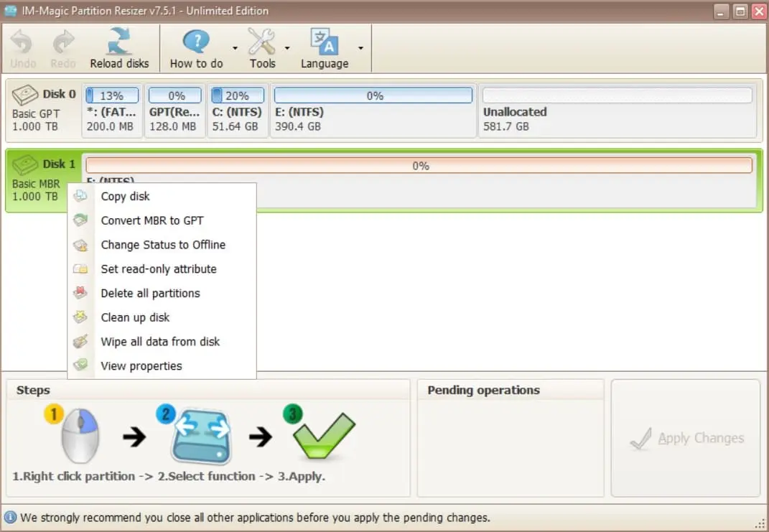Screen dimensions: 769x532
Task: Click the Redo arrow icon
Action: point(63,42)
